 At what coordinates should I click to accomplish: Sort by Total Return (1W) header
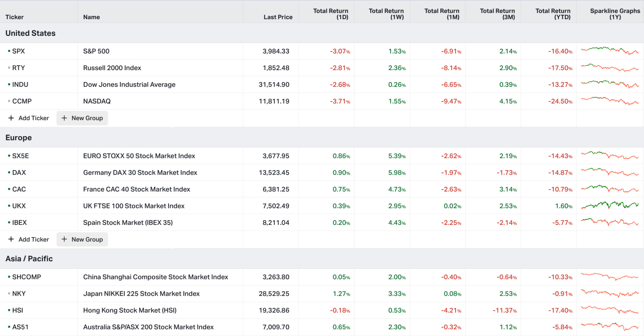386,14
